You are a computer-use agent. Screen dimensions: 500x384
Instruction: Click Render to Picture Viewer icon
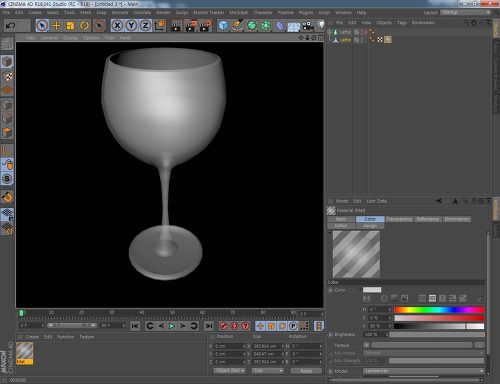pos(191,26)
